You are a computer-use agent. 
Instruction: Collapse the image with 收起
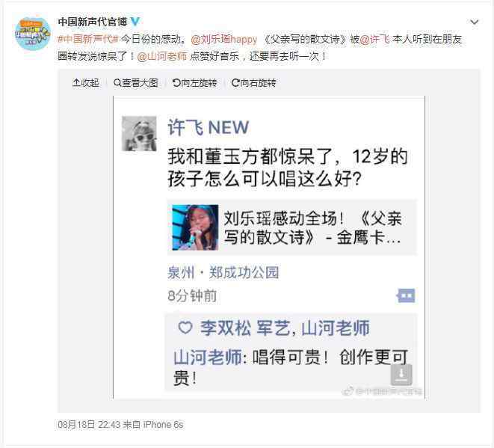(86, 83)
